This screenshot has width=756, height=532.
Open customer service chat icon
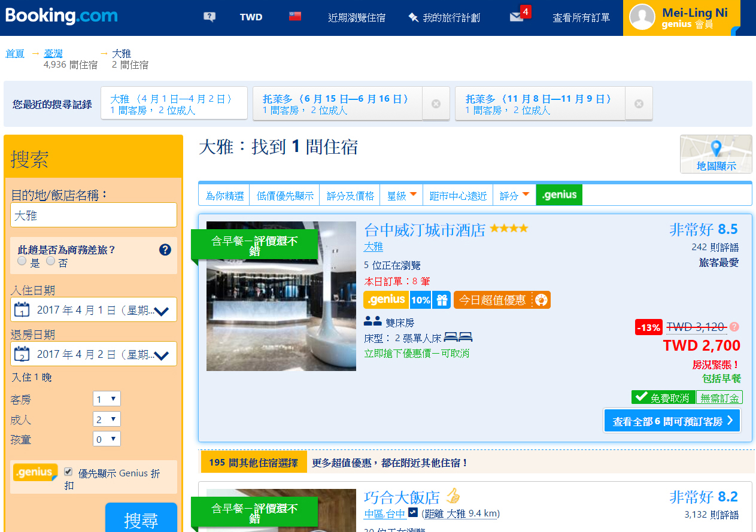[209, 17]
